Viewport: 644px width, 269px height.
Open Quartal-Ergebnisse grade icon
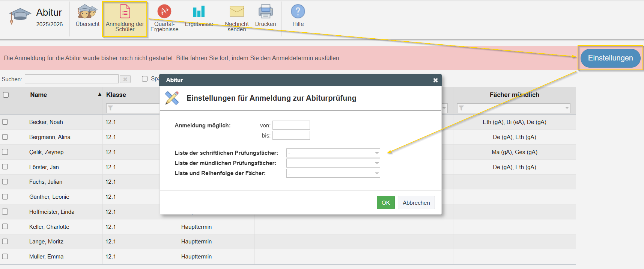pos(164,12)
